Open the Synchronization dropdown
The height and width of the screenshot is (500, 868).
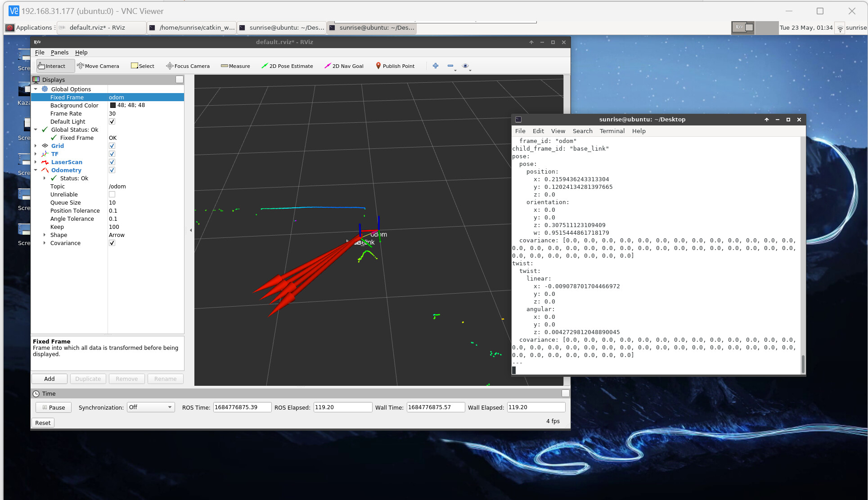pos(150,407)
